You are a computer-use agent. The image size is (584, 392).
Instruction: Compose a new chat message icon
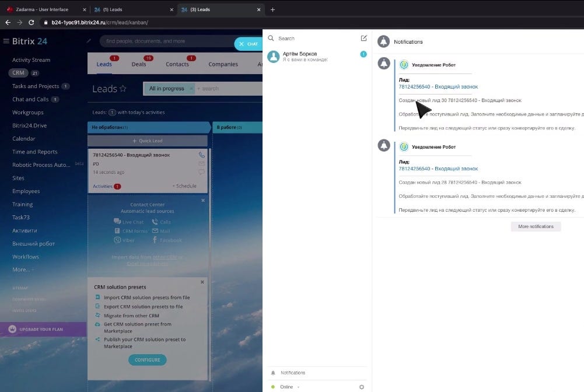pyautogui.click(x=364, y=38)
